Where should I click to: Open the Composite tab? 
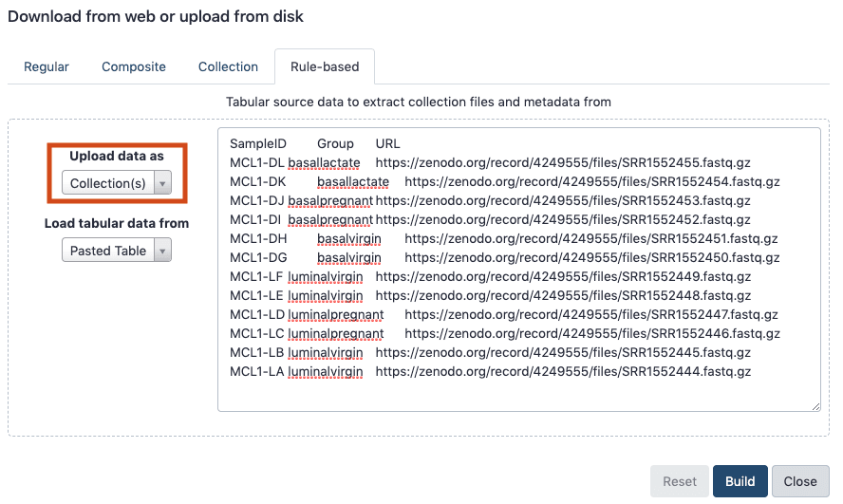134,66
